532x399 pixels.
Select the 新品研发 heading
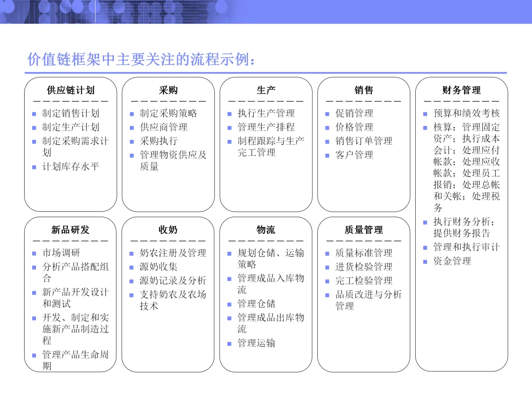pyautogui.click(x=70, y=230)
